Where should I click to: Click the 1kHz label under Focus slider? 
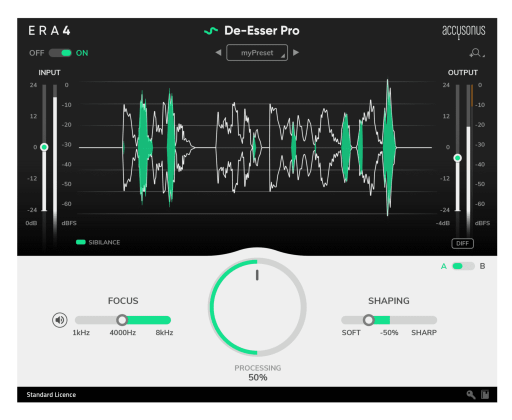[x=81, y=333]
